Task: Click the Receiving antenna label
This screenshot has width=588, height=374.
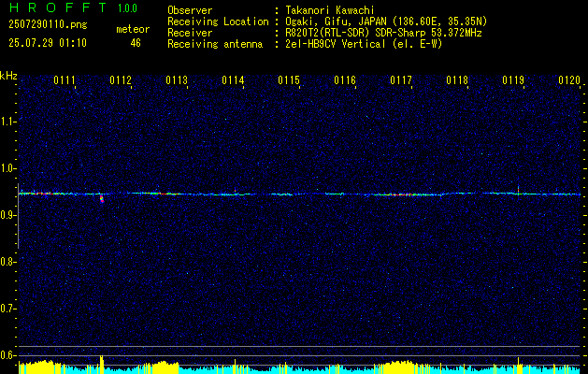Action: coord(215,44)
